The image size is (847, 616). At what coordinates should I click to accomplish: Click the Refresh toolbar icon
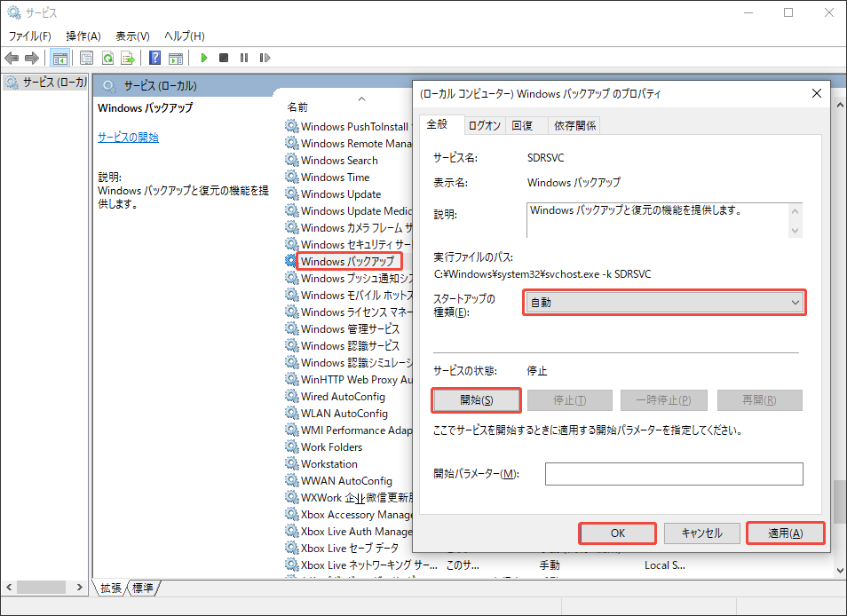(x=108, y=58)
